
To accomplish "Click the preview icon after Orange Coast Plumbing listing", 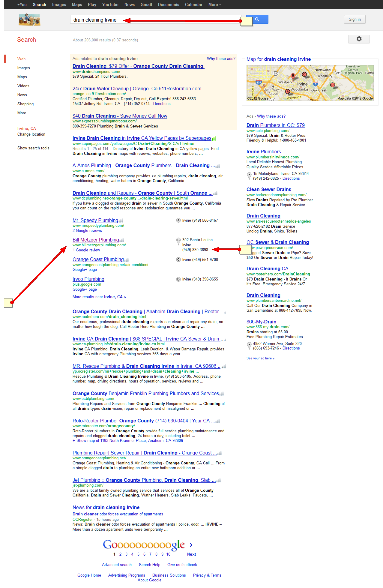I will 126,260.
